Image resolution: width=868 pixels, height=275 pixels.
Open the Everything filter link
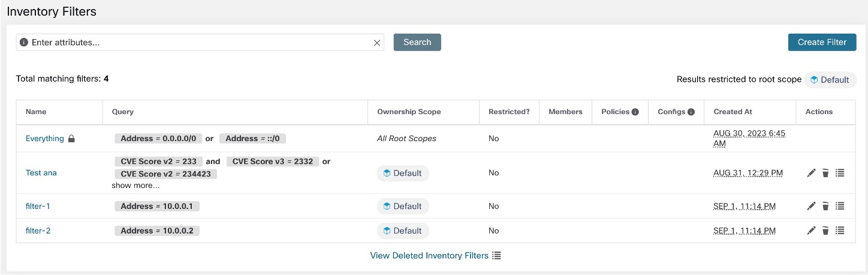[x=44, y=138]
